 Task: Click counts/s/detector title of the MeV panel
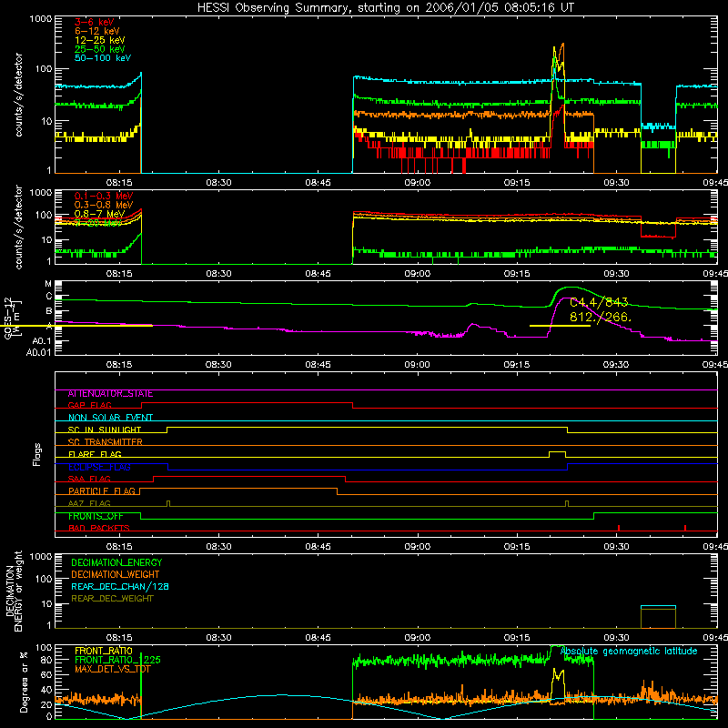[18, 227]
